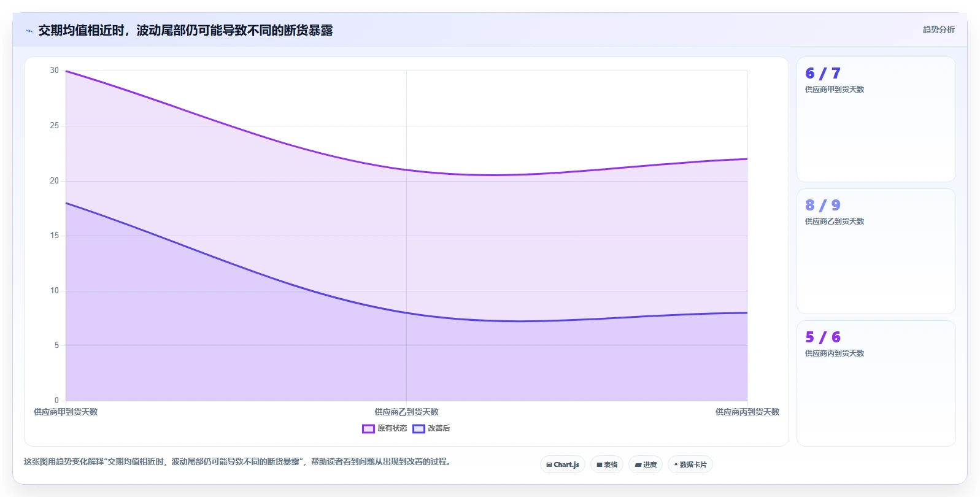The image size is (980, 497).
Task: Click the y-axis value 0
Action: [x=56, y=401]
